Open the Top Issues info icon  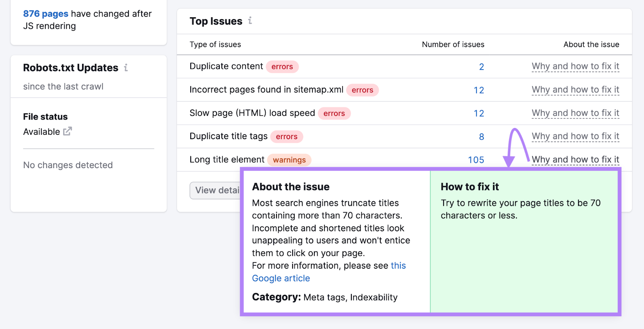(x=250, y=21)
